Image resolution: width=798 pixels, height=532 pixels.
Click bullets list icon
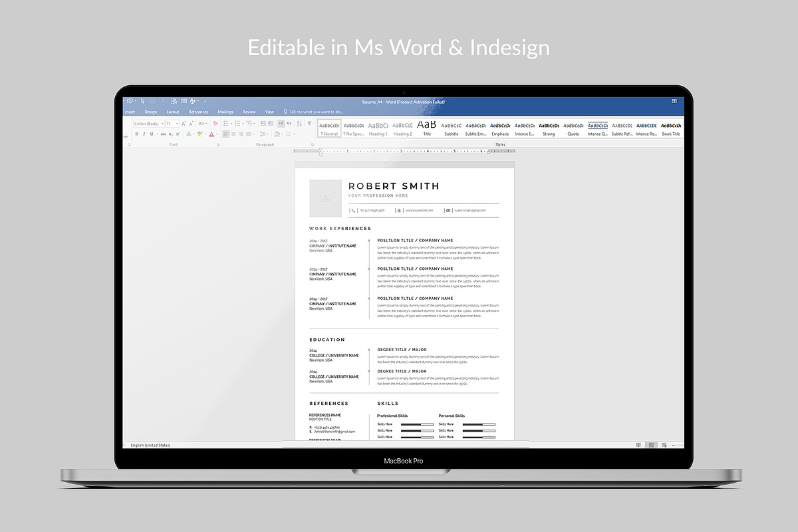click(226, 124)
